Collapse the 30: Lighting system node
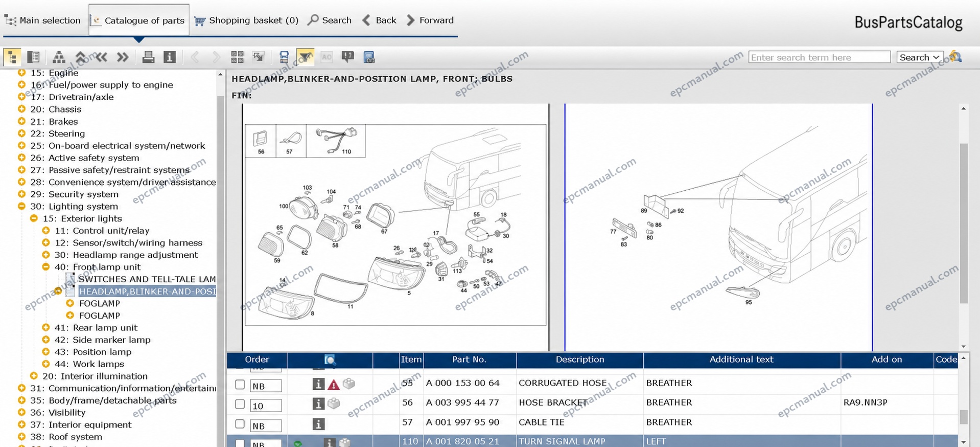 pyautogui.click(x=21, y=206)
